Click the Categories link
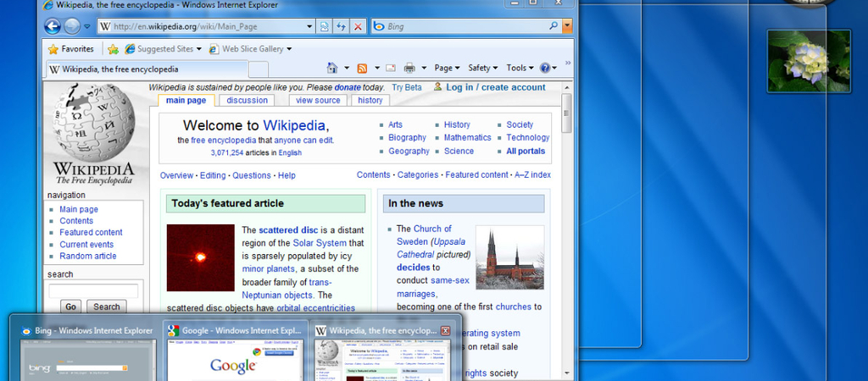 (418, 174)
